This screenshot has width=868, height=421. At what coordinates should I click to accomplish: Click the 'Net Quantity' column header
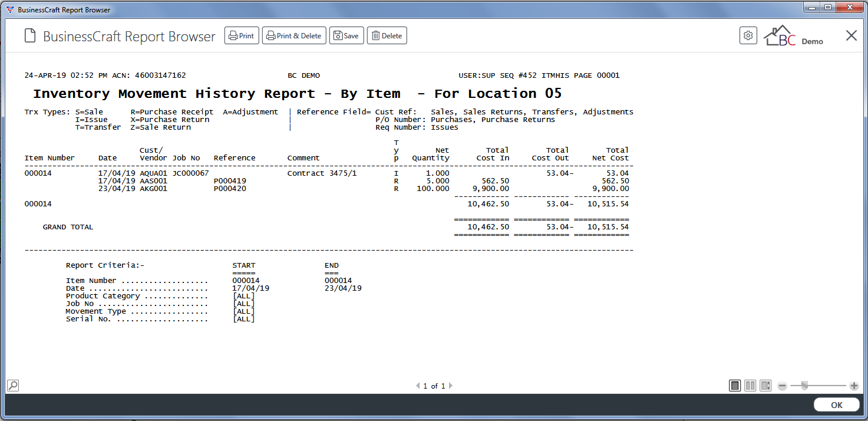[431, 154]
